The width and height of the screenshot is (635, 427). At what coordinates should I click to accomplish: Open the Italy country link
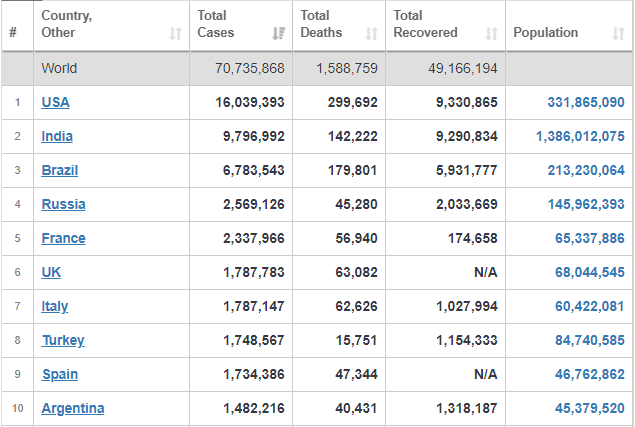[55, 306]
